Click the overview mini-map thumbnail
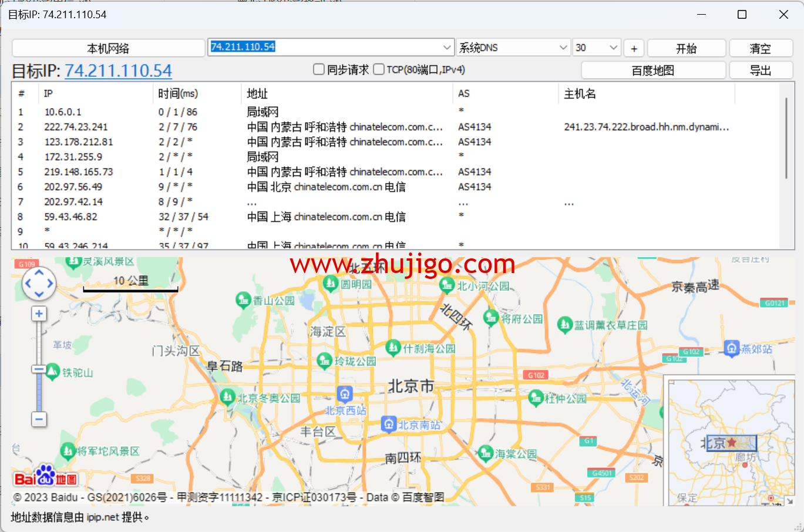 point(731,442)
